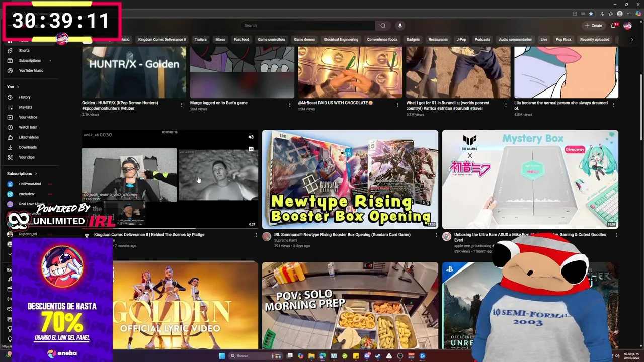
Task: Click the Create button
Action: (x=593, y=25)
